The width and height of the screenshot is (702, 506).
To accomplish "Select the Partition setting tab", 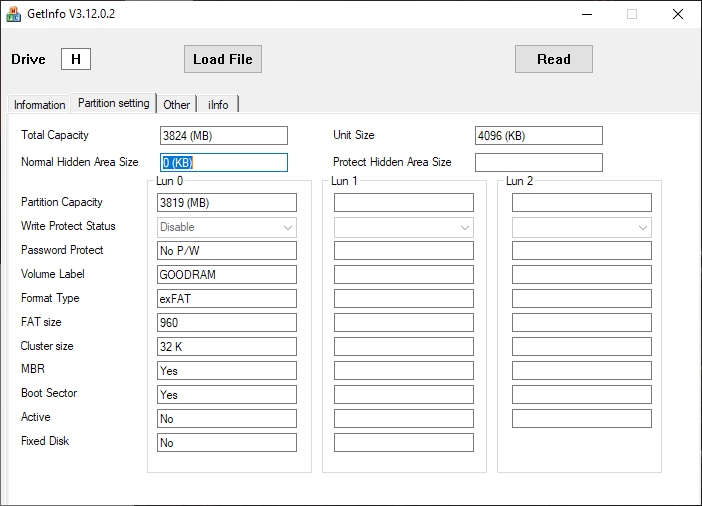I will 114,103.
